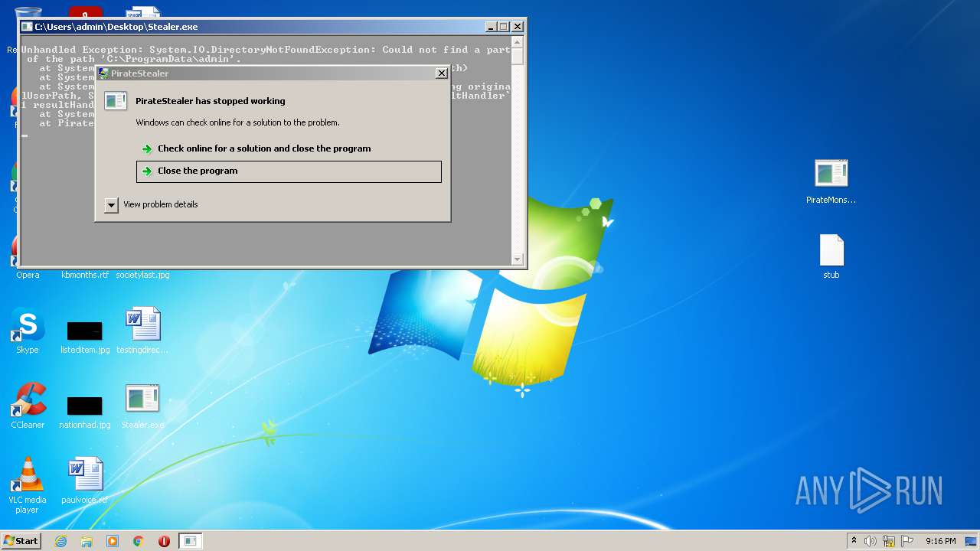Select VLC media player shortcut
Image resolution: width=980 pixels, height=551 pixels.
[x=28, y=485]
